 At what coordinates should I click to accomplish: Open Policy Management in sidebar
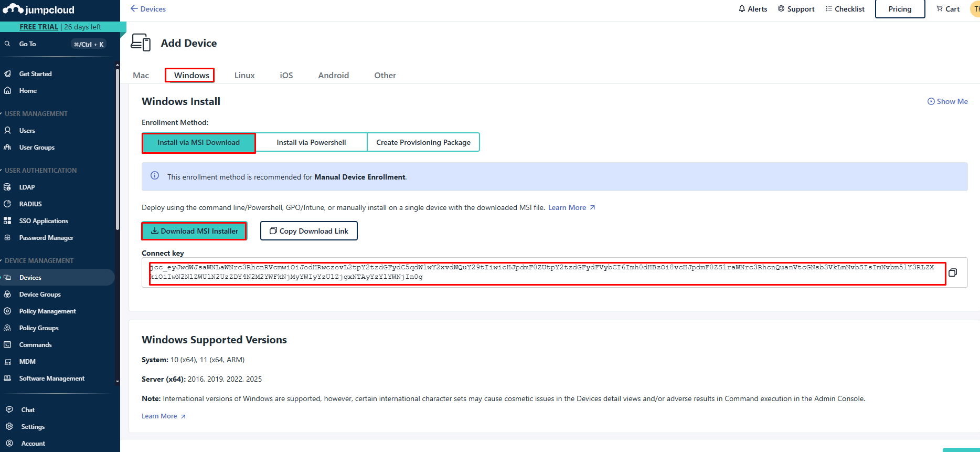(48, 311)
